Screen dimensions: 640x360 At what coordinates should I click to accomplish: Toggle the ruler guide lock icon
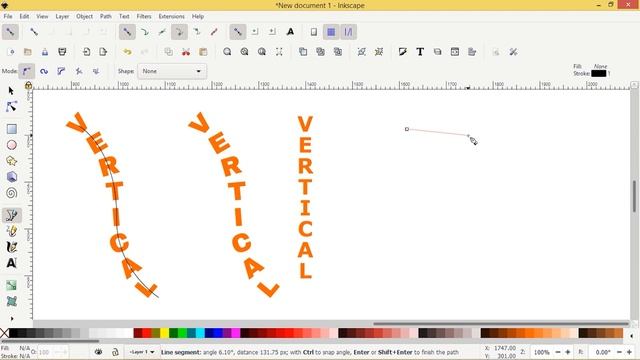click(28, 85)
